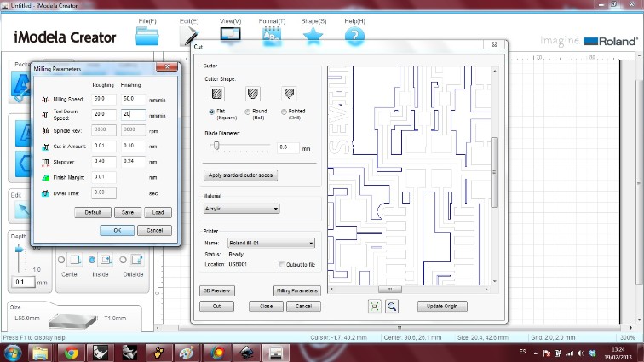Open Windows Start menu
Screen dimensions: 644x362
click(12, 353)
